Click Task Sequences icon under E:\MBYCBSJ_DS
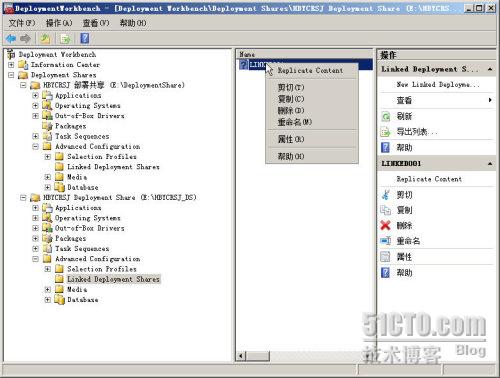Viewport: 500px width, 378px height. pos(47,249)
